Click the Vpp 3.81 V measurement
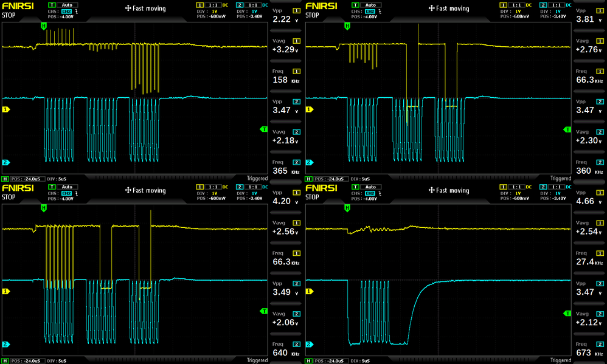 [589, 16]
